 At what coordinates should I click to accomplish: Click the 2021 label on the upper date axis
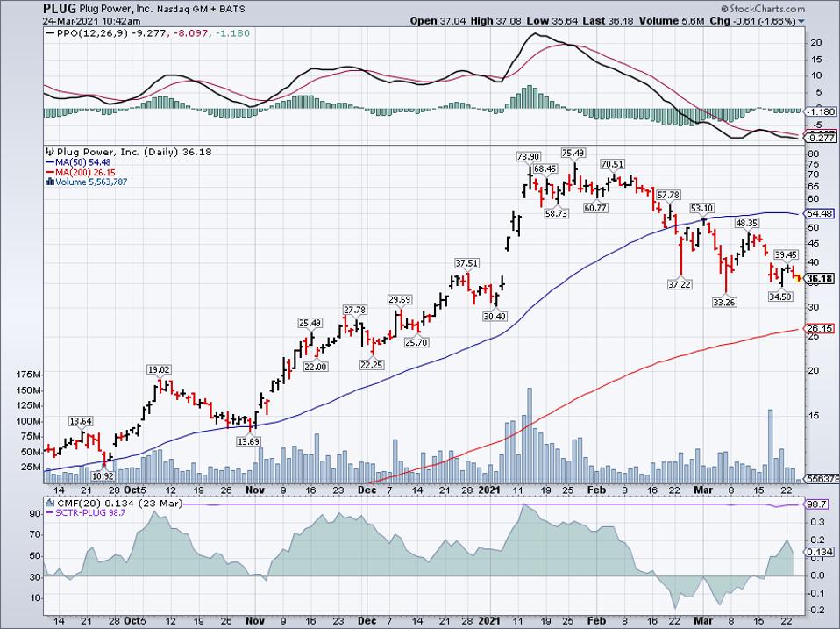click(x=488, y=490)
